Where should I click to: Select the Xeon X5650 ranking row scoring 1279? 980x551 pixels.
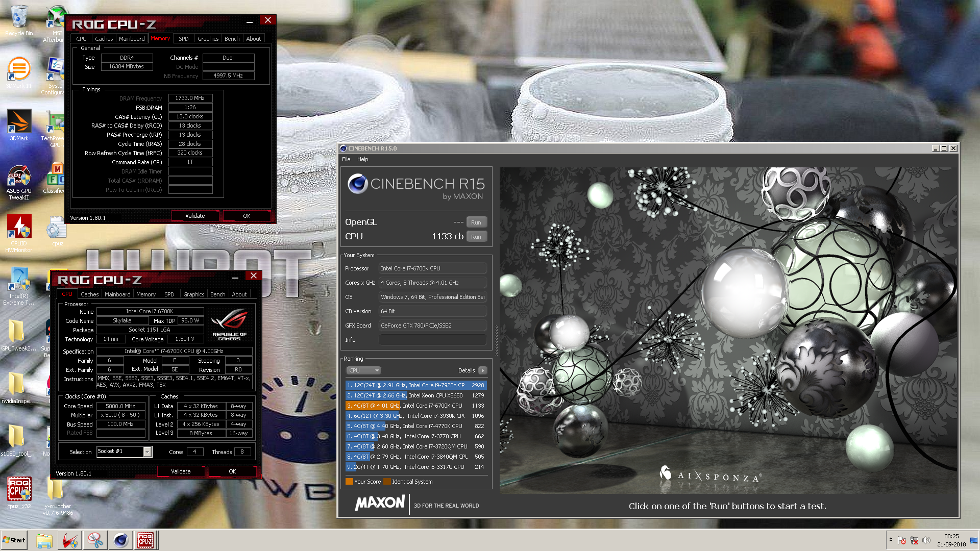click(416, 395)
